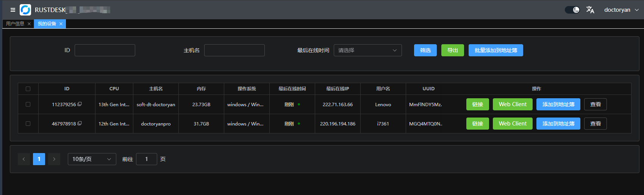Open the 最后在线时间 dropdown
This screenshot has width=644, height=195.
tap(367, 50)
